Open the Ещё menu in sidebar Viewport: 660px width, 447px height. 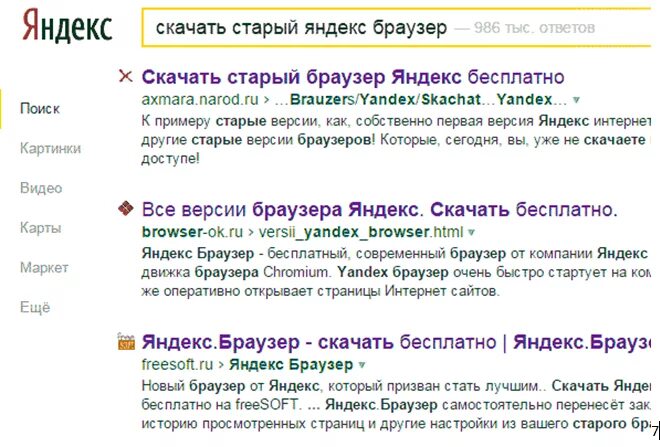(x=35, y=307)
